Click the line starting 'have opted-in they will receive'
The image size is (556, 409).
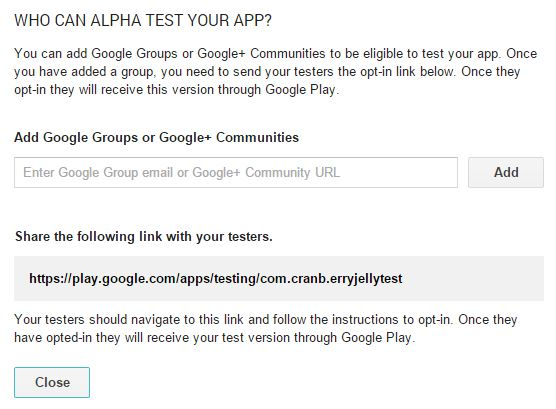(x=215, y=338)
